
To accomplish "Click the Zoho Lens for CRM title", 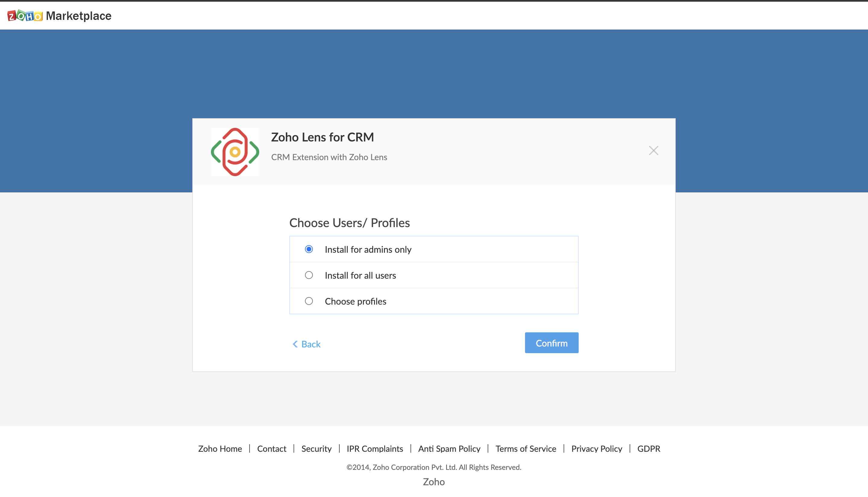I will point(322,137).
